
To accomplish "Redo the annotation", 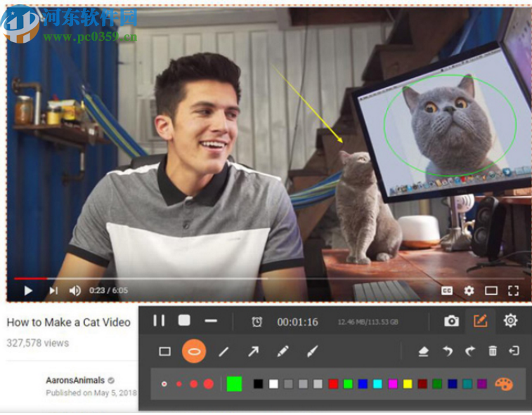I will (470, 351).
